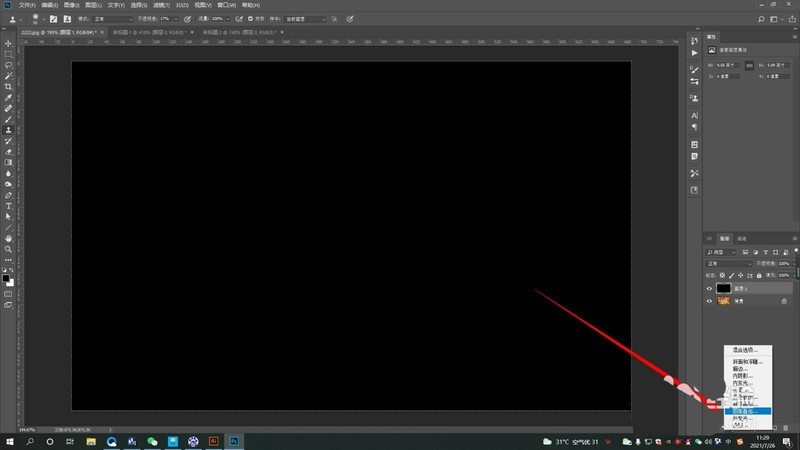Select the black layer thumbnail

click(x=723, y=288)
